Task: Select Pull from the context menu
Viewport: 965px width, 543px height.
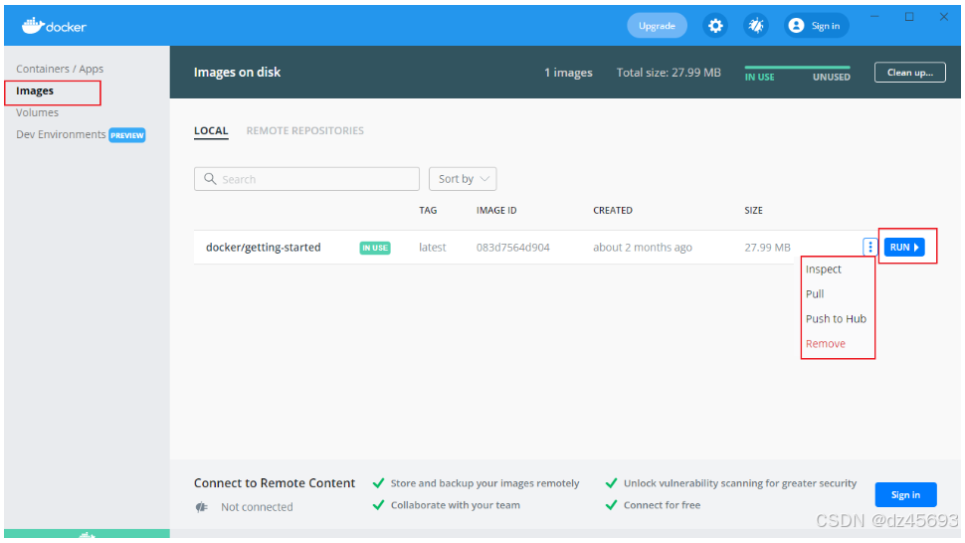Action: (815, 294)
